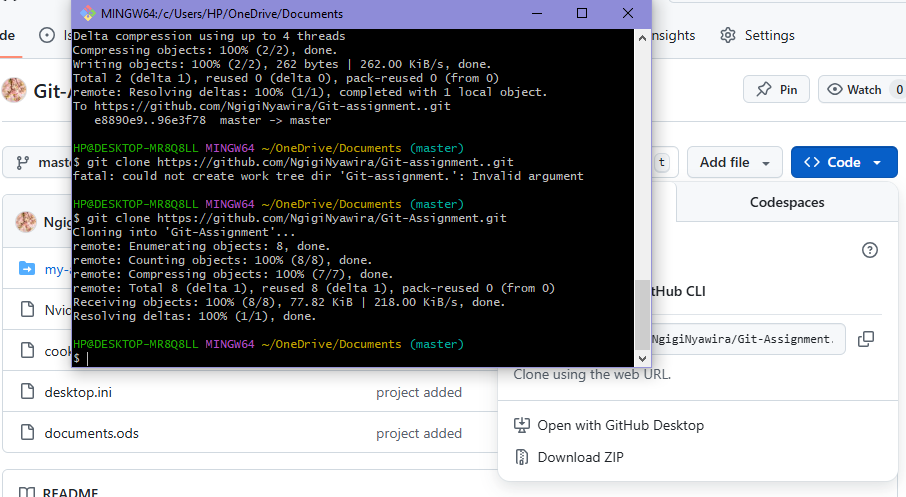906x497 pixels.
Task: Click the file icon beside documents.ods
Action: tap(27, 432)
